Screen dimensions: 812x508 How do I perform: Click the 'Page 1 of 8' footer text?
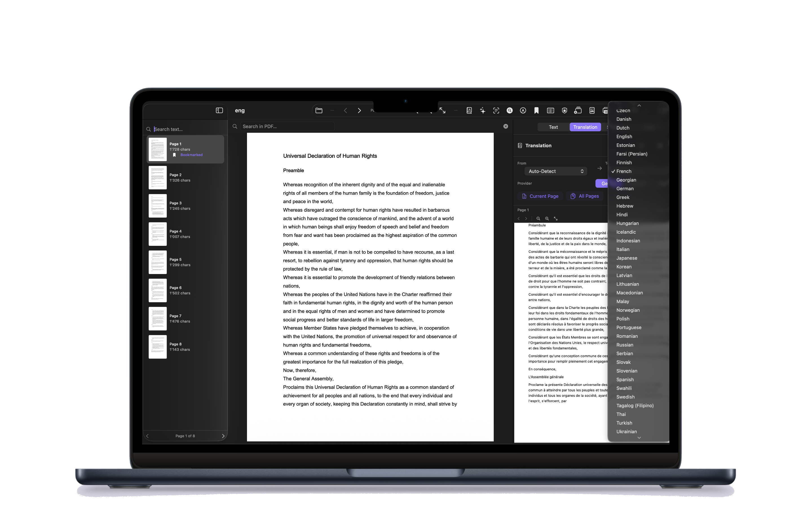tap(185, 436)
